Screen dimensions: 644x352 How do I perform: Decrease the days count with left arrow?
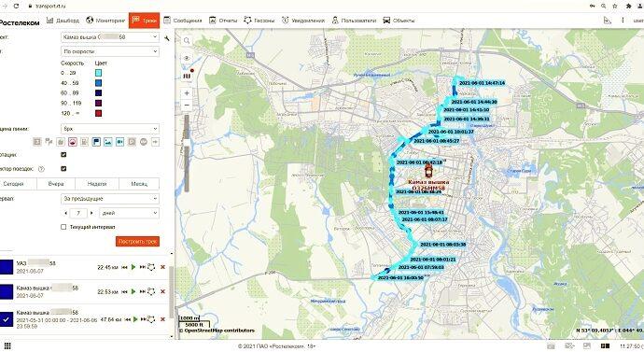click(65, 213)
